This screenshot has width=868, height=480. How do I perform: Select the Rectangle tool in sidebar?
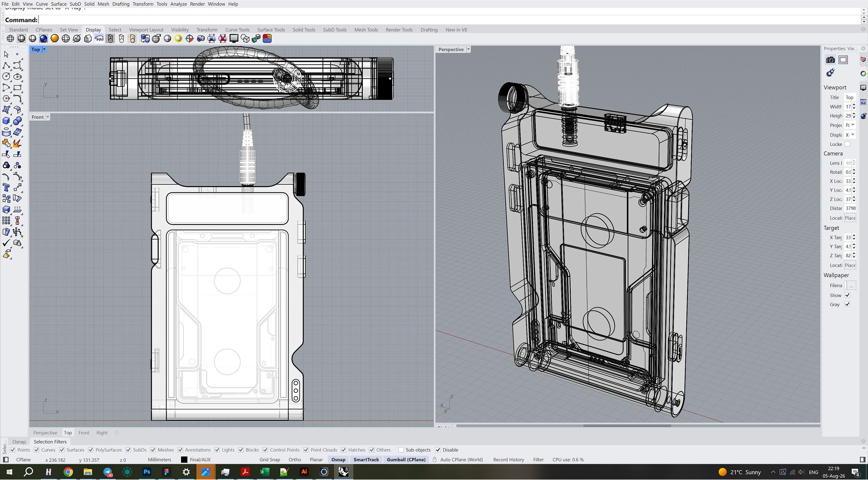(x=17, y=88)
